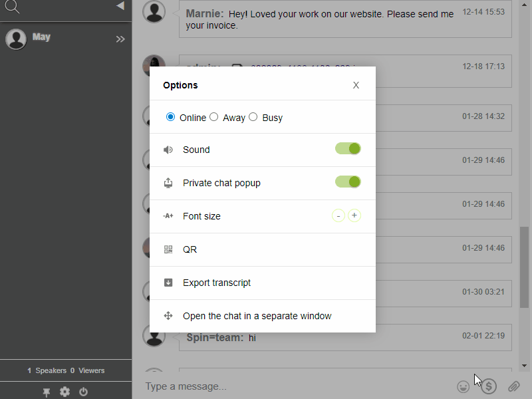Click the Export transcript download icon
The image size is (532, 399).
(x=168, y=282)
